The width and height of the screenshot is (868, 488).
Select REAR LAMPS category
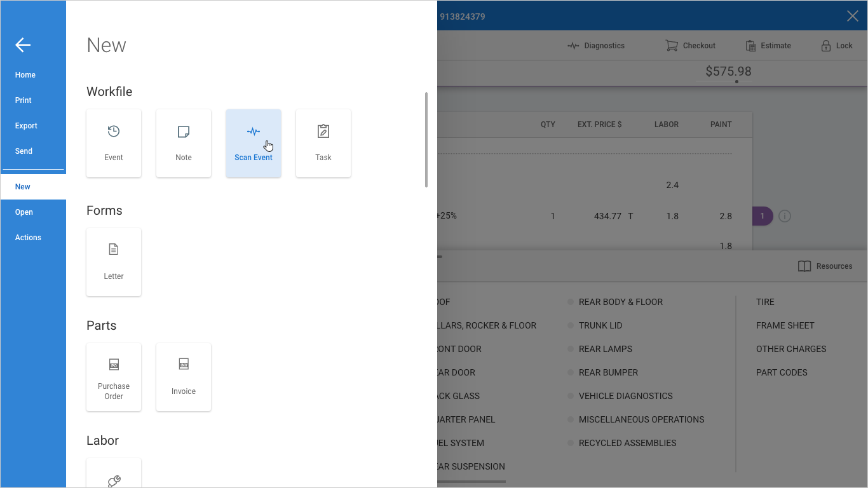pos(605,349)
